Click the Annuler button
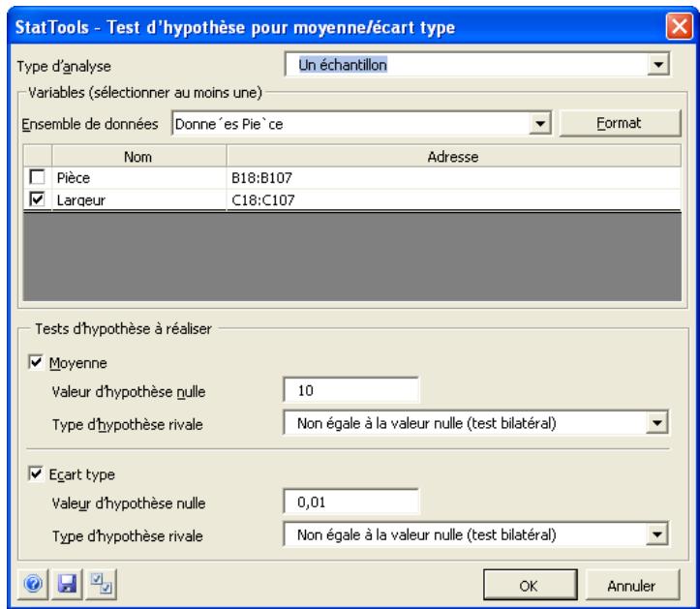This screenshot has height=609, width=700. (632, 585)
